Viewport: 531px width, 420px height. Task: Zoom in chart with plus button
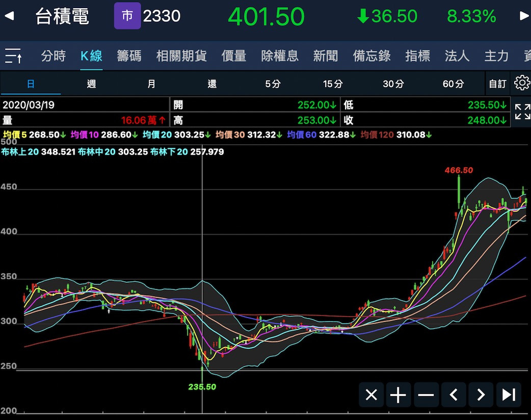point(398,395)
